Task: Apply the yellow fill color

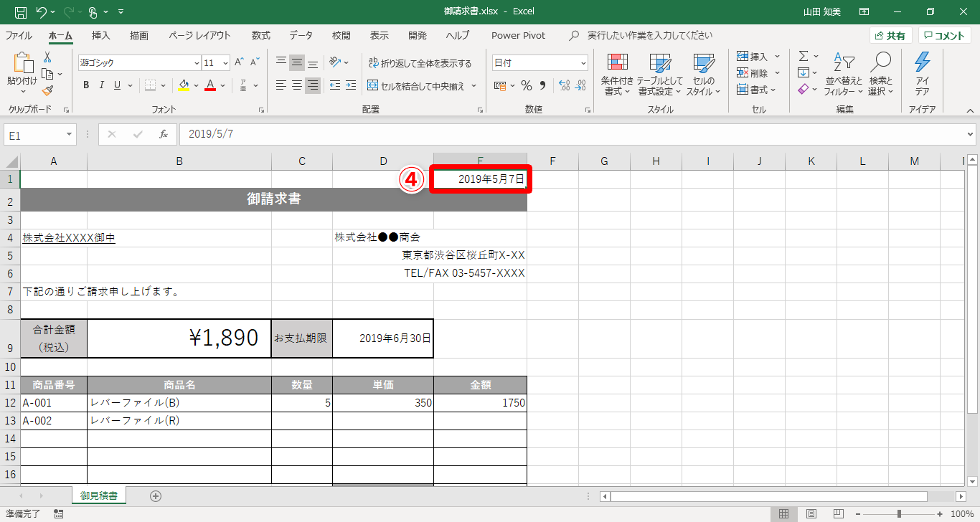Action: 184,85
